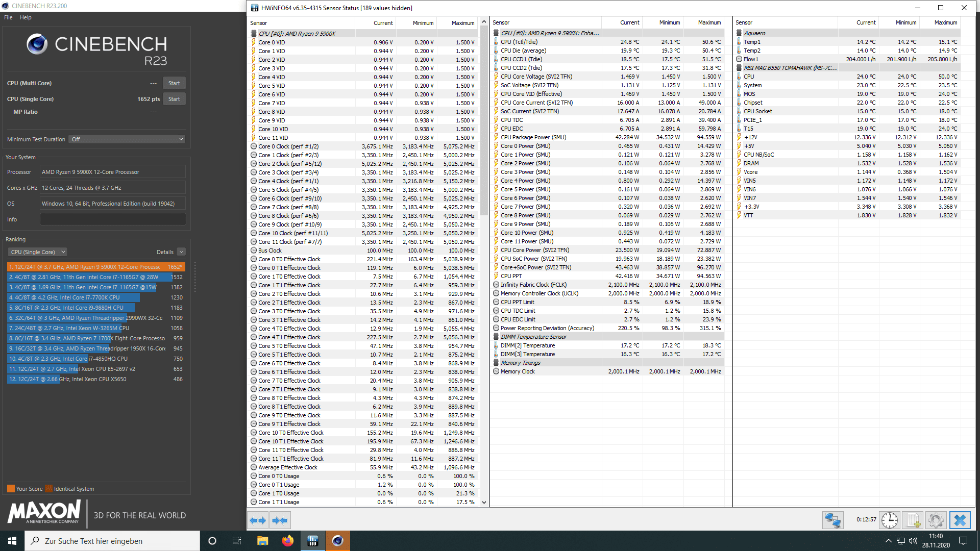Launch File Explorer from the taskbar
This screenshot has width=980, height=551.
coord(262,541)
